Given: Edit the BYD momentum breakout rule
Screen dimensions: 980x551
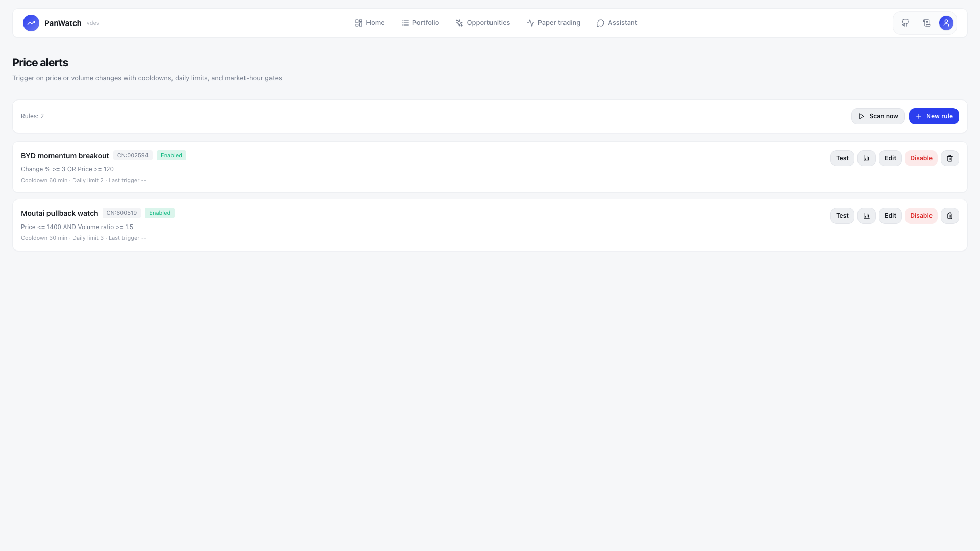Looking at the screenshot, I should (890, 158).
